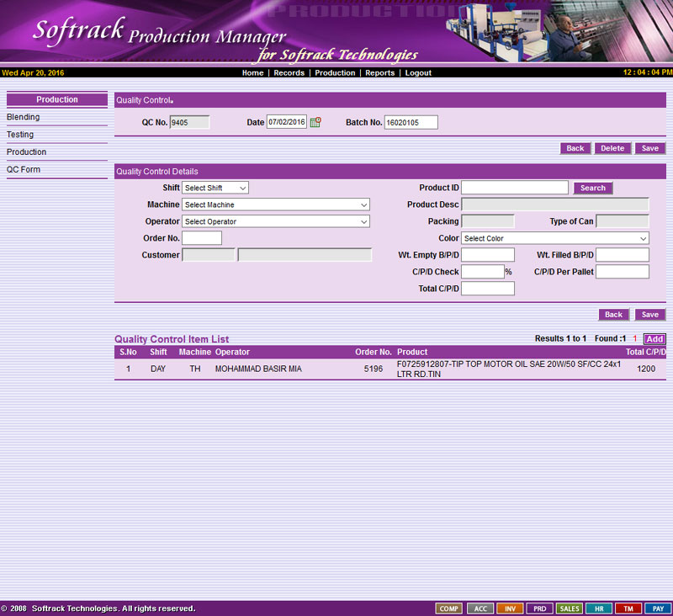The height and width of the screenshot is (616, 673).
Task: Go to Reports in the top menu
Action: point(379,73)
